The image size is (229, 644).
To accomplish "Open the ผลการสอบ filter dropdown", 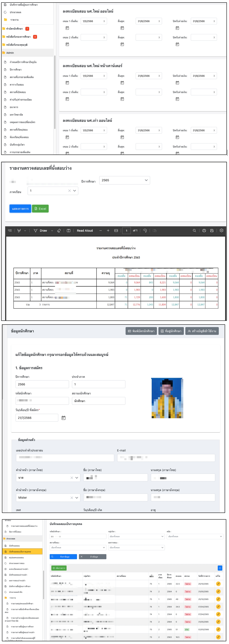I will 136,548.
